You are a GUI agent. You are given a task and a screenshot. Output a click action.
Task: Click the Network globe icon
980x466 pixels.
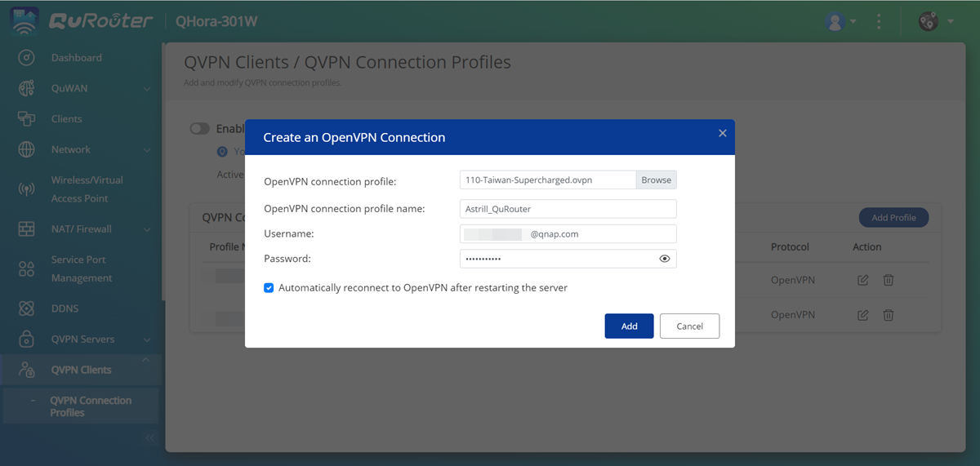(26, 149)
